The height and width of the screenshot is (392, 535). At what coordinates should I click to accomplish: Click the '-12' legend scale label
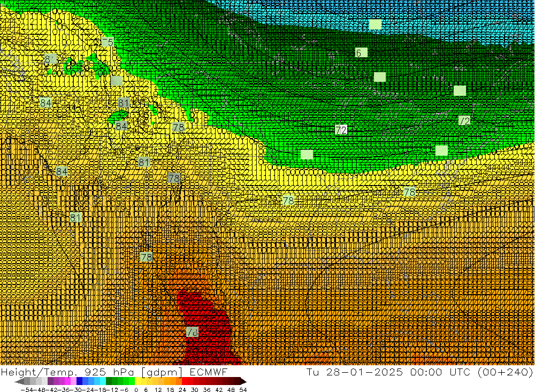pos(112,390)
